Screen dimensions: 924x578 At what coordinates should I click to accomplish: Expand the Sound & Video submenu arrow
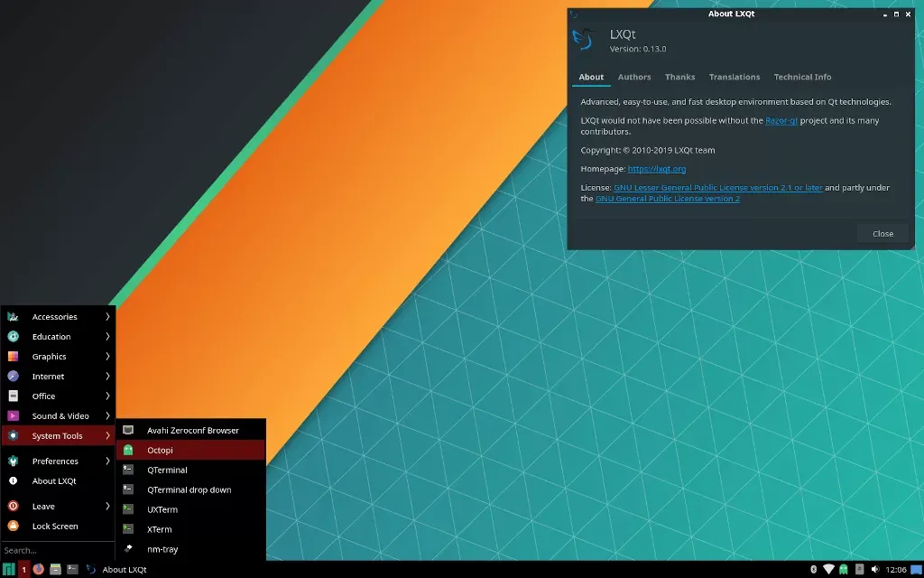pyautogui.click(x=108, y=415)
